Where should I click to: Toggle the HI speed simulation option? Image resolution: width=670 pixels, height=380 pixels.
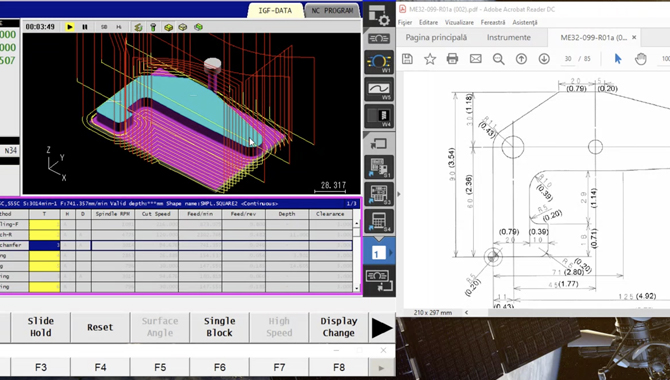coord(119,27)
